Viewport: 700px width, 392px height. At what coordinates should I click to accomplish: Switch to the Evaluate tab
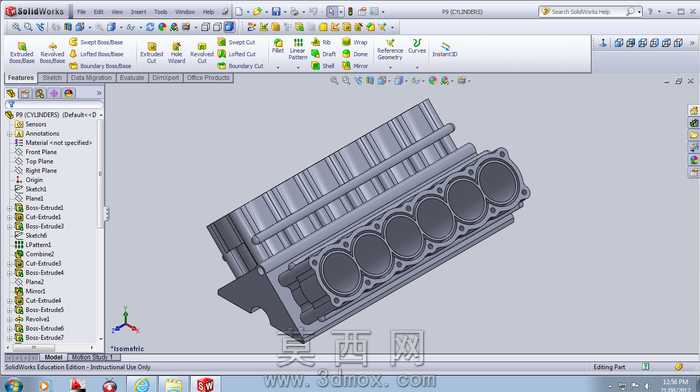click(131, 78)
